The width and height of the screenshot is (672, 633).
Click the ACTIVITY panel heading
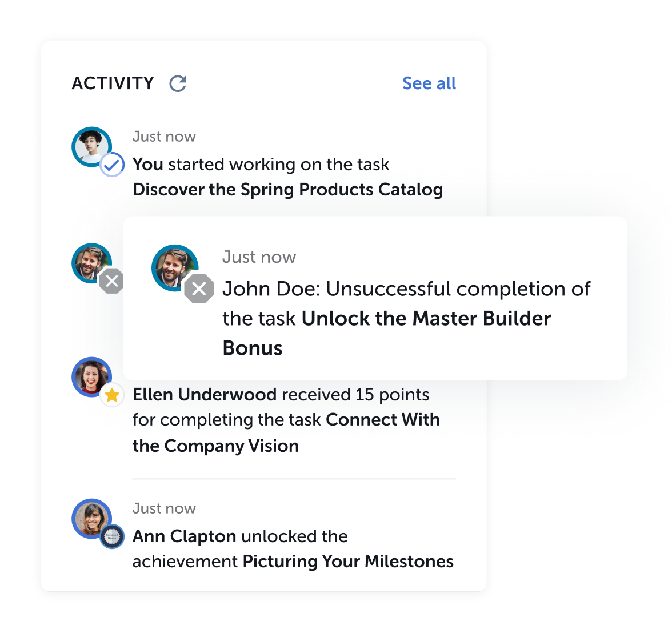(x=113, y=83)
